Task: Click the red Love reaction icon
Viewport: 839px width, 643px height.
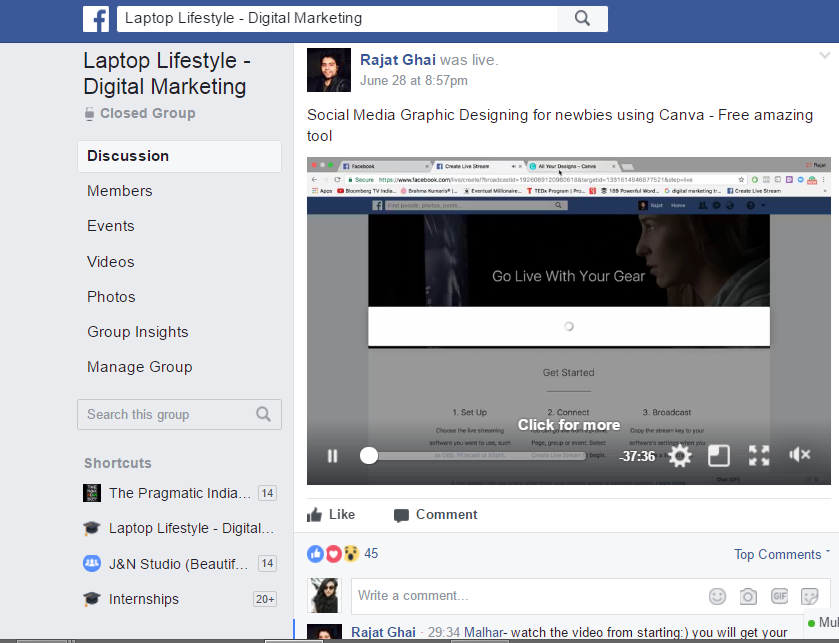Action: click(x=333, y=554)
